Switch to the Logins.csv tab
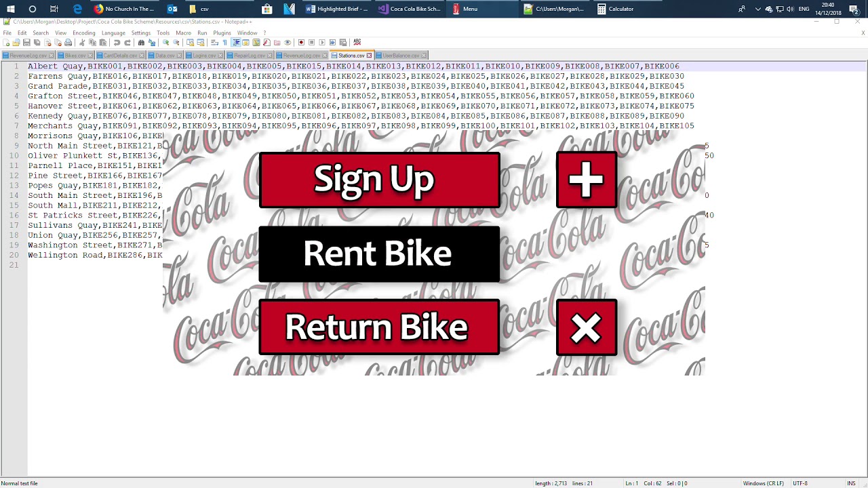The image size is (868, 488). (204, 56)
